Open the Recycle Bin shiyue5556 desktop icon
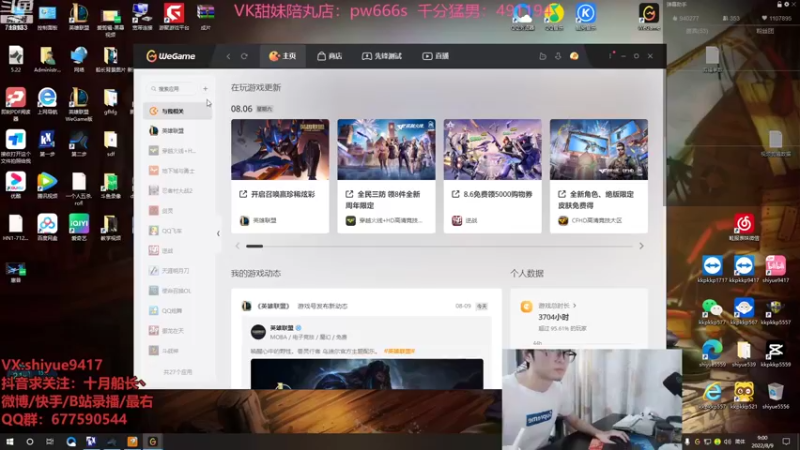 pyautogui.click(x=776, y=395)
